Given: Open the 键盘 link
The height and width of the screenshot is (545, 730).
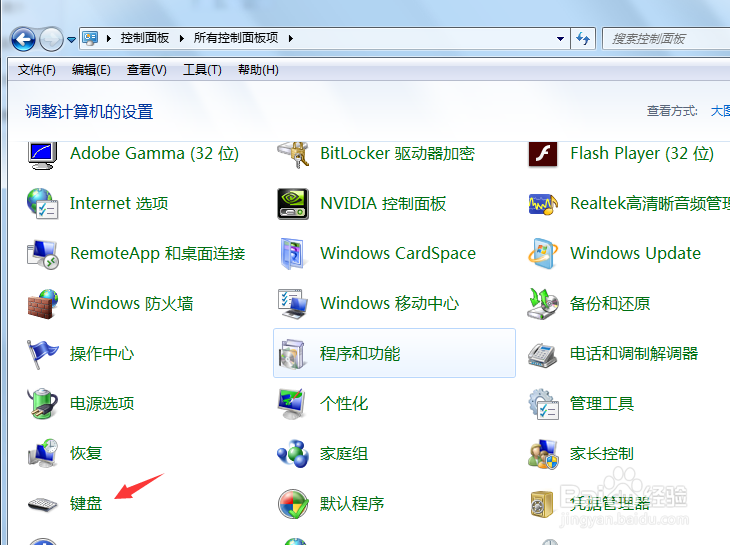Looking at the screenshot, I should pos(86,504).
